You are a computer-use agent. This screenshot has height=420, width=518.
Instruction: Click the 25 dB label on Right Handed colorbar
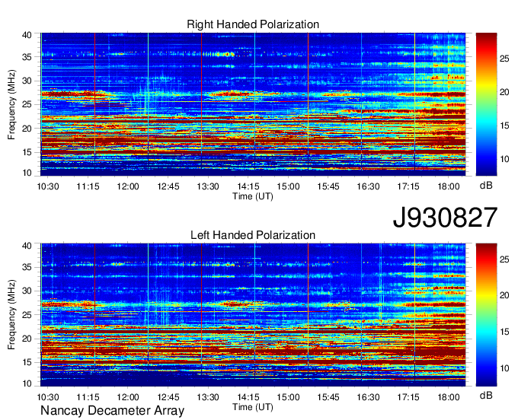(504, 59)
